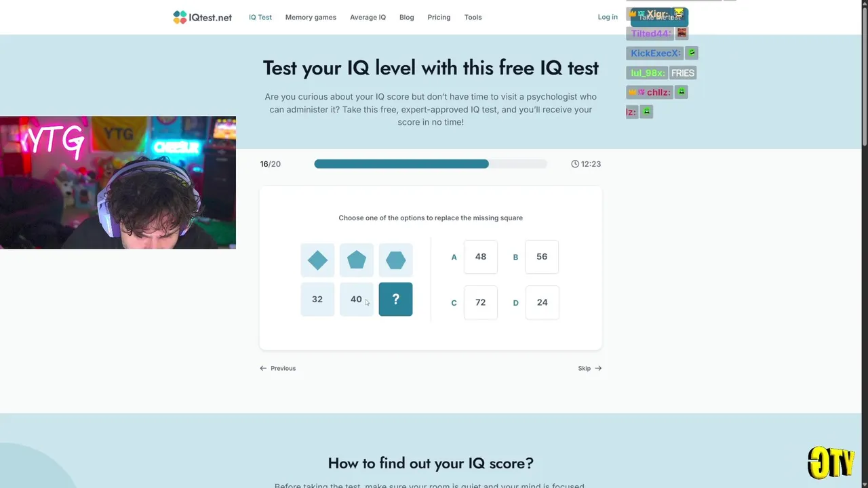Click the lul_98x chat username

[x=648, y=73]
